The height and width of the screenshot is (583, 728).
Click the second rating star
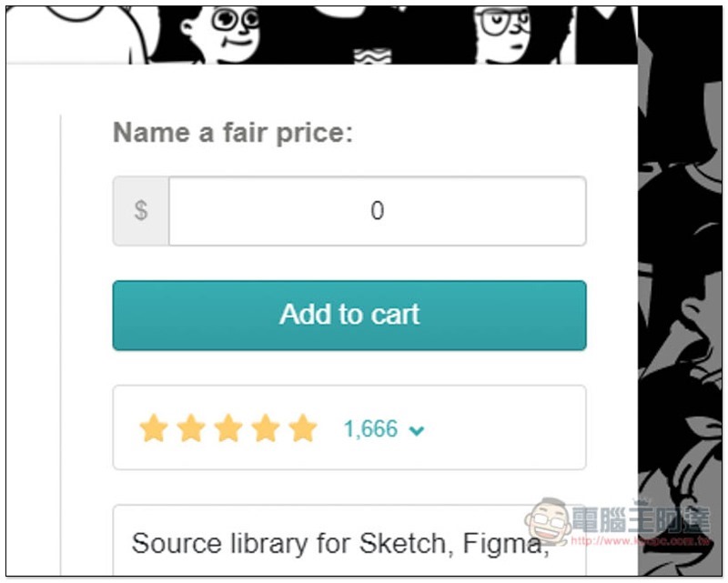(x=191, y=428)
